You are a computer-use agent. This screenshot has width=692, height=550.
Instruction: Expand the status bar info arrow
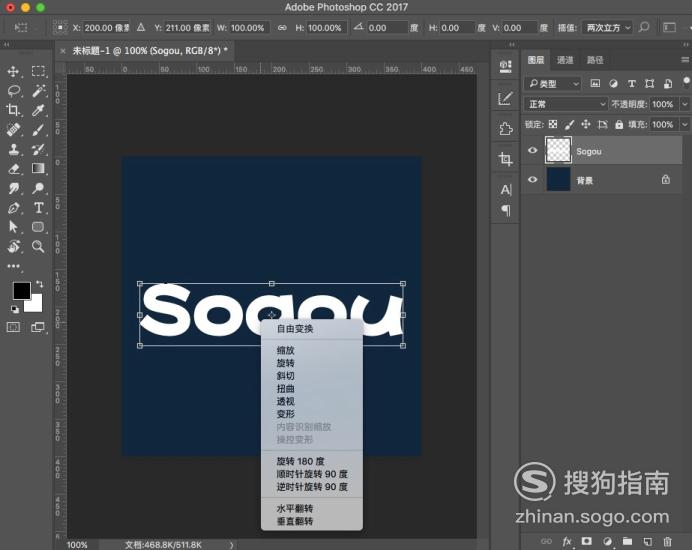click(x=232, y=545)
